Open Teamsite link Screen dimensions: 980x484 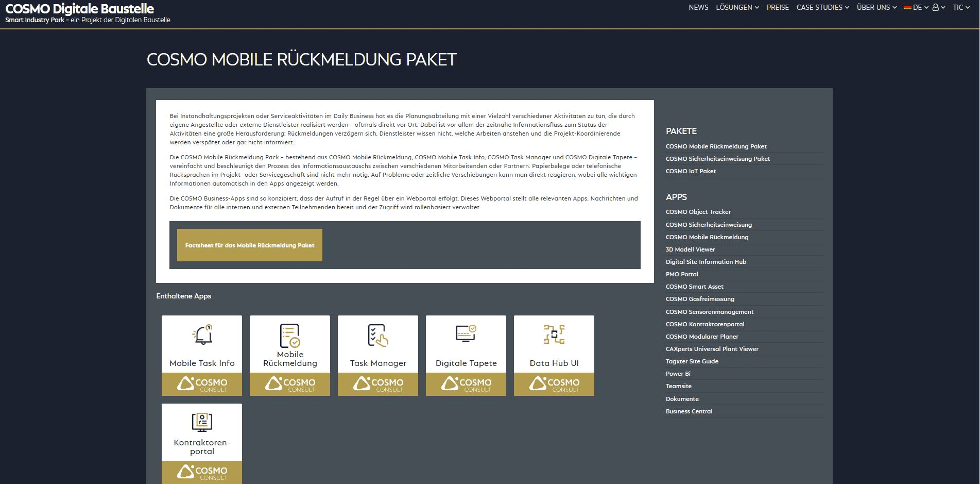click(x=678, y=386)
